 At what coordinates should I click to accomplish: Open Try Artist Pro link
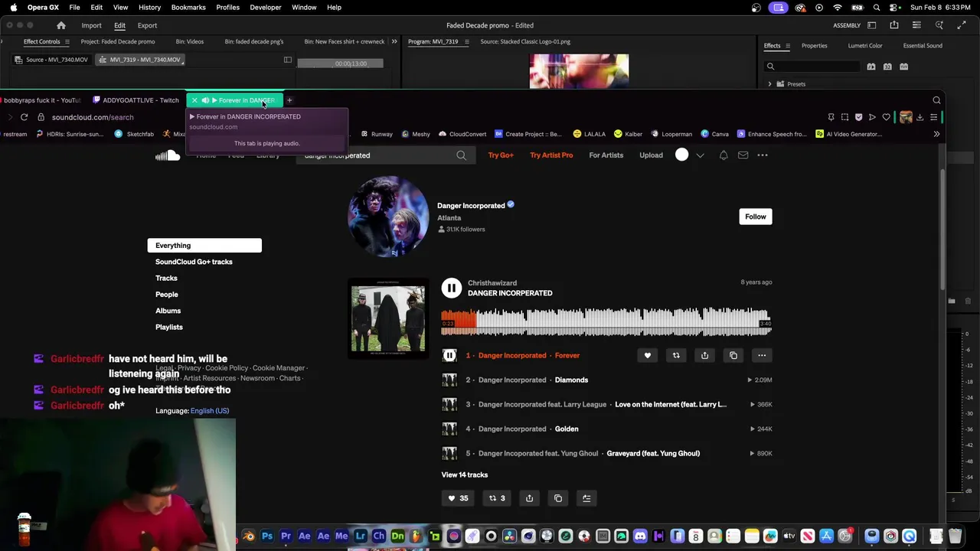[x=551, y=155]
